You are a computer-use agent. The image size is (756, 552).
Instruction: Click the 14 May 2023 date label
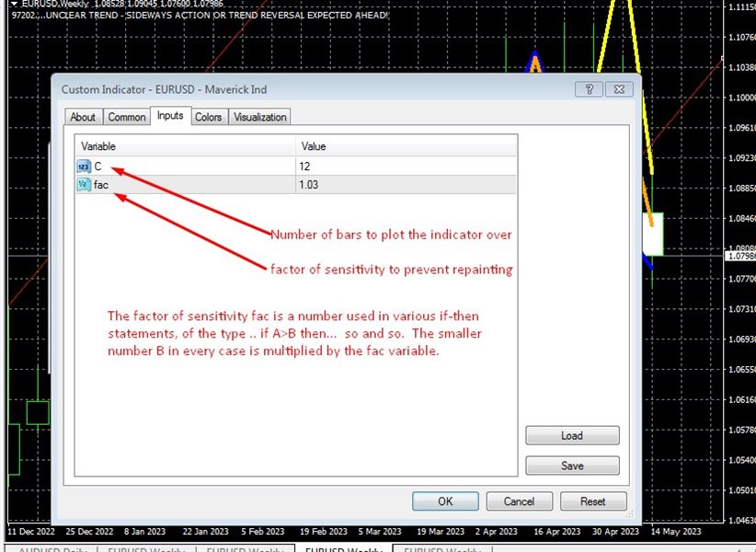675,532
